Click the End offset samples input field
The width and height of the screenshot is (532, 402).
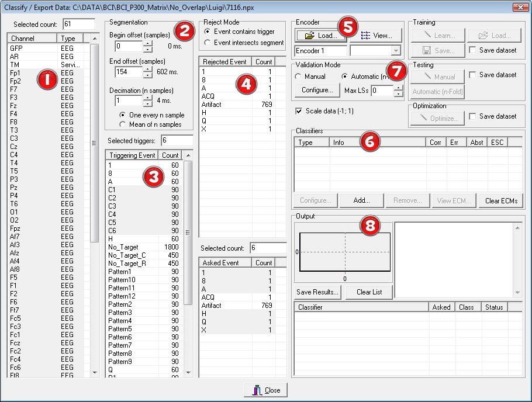point(129,72)
